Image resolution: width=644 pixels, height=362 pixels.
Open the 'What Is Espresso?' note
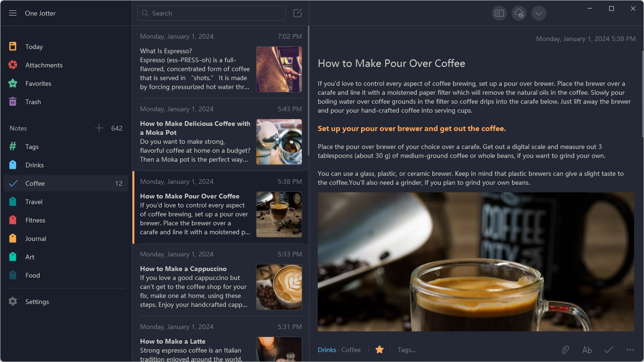point(221,62)
